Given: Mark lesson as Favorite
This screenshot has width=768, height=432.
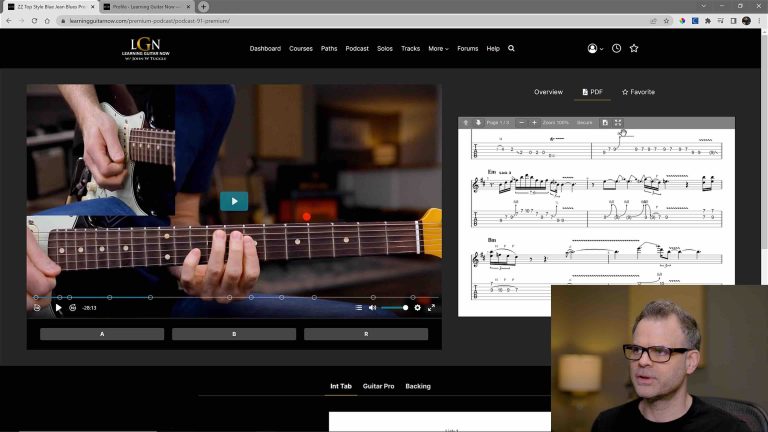Looking at the screenshot, I should coord(638,92).
